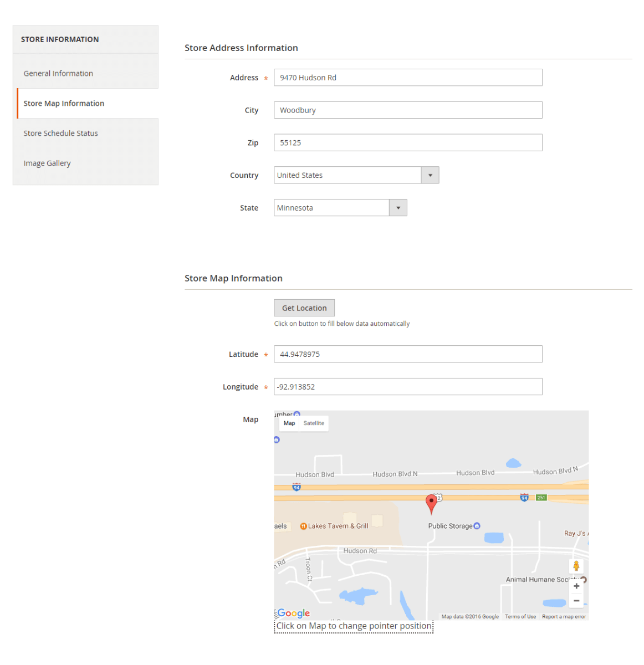Screen dimensions: 644x665
Task: Click Report a map error link
Action: pos(564,617)
